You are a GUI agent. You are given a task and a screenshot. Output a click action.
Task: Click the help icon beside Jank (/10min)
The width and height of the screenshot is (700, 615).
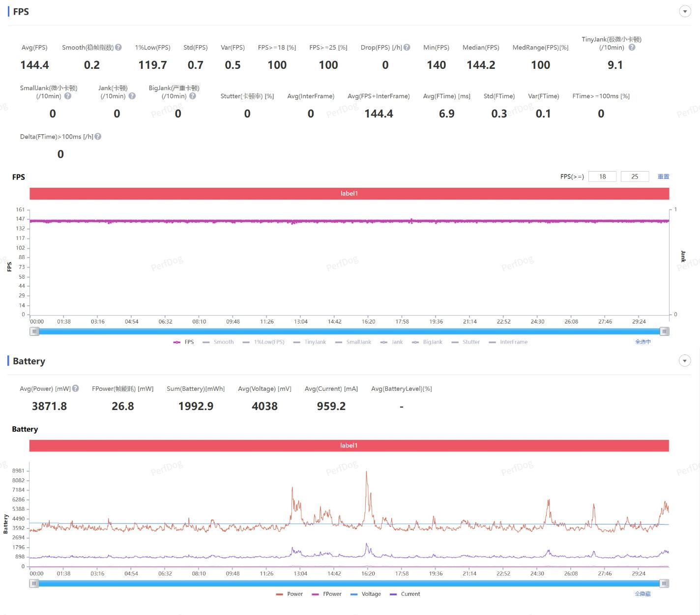coord(132,96)
